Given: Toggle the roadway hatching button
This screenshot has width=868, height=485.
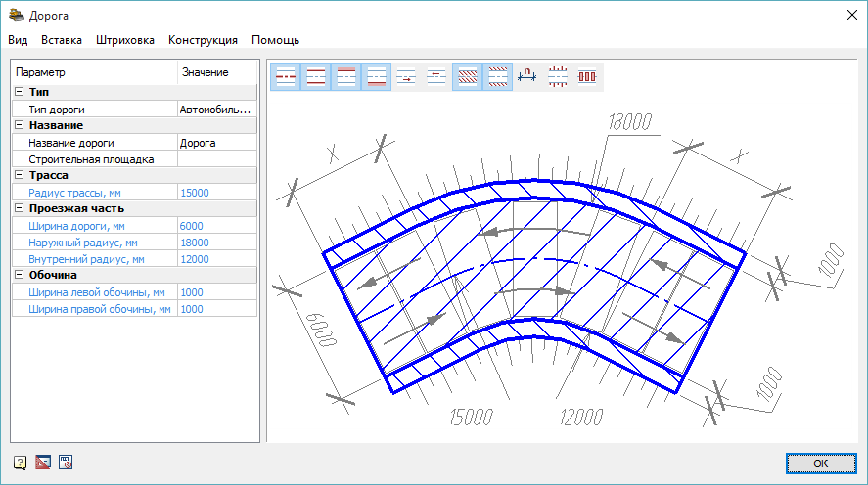Looking at the screenshot, I should click(467, 77).
